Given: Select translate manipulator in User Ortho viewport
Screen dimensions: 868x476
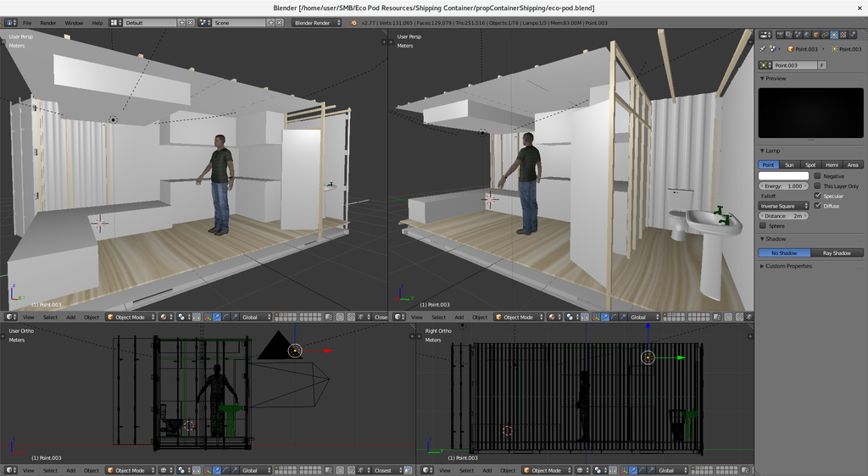Looking at the screenshot, I should tap(217, 470).
